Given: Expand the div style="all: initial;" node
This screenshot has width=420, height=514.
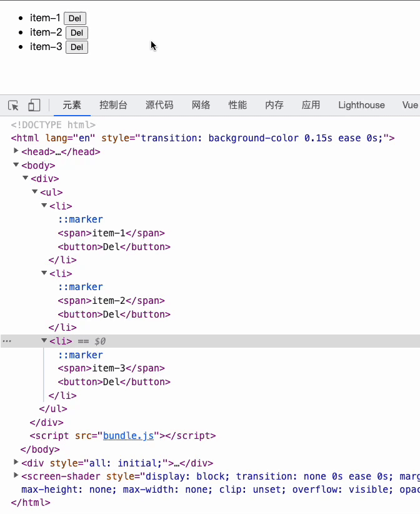Looking at the screenshot, I should tap(16, 462).
